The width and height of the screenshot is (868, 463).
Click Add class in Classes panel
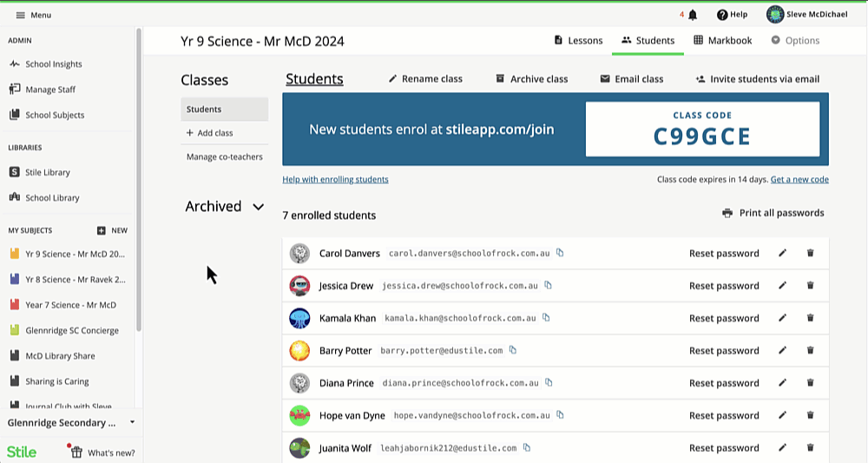pyautogui.click(x=209, y=133)
